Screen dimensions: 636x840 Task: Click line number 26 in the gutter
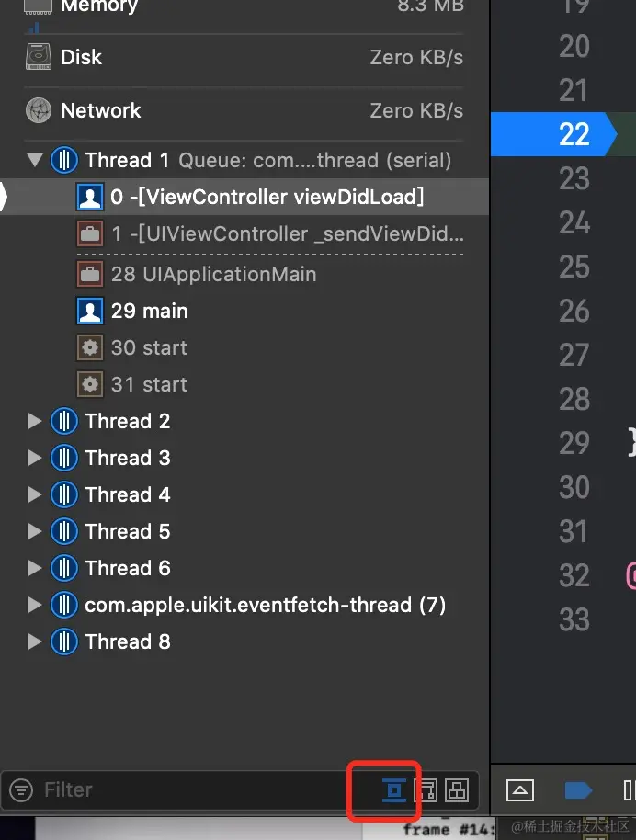click(x=574, y=311)
